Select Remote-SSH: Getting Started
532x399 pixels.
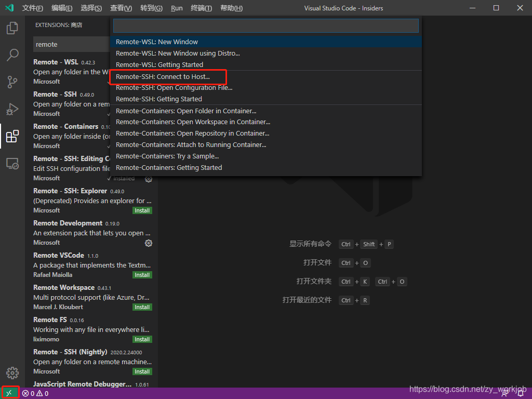tap(266, 99)
